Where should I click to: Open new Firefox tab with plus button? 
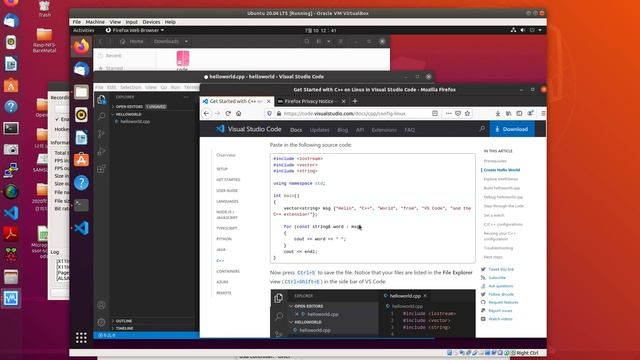[355, 101]
